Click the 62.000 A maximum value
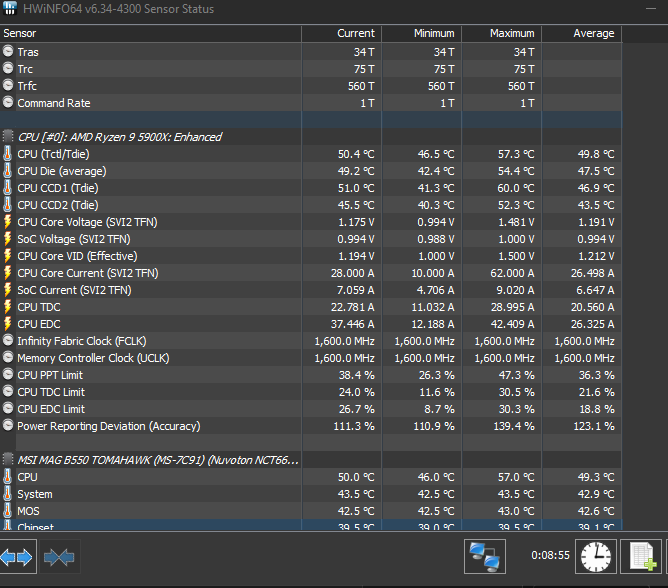The image size is (668, 588). [x=512, y=273]
